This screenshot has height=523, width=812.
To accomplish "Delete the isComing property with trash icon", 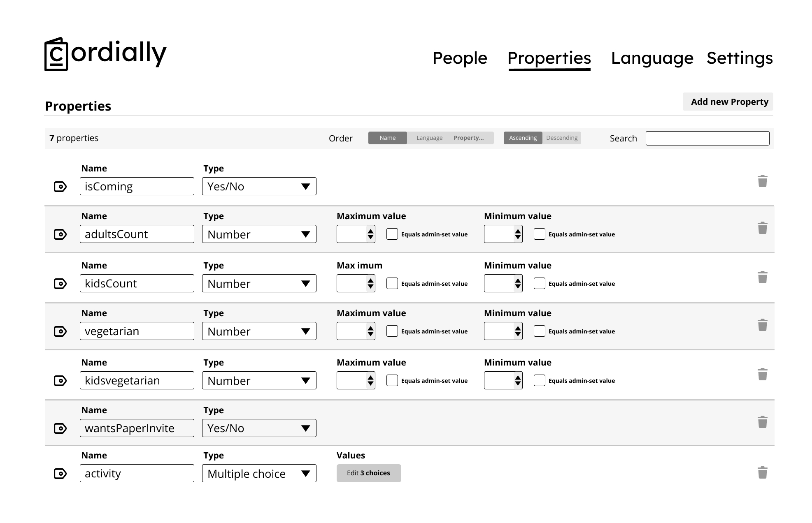I will click(x=762, y=181).
